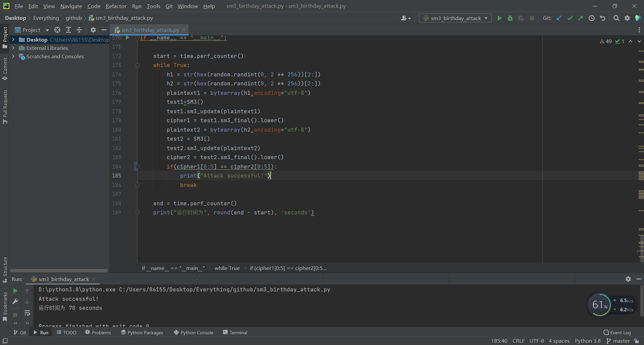Click the run gutter arrow at line 170
644x345 pixels.
click(x=127, y=38)
